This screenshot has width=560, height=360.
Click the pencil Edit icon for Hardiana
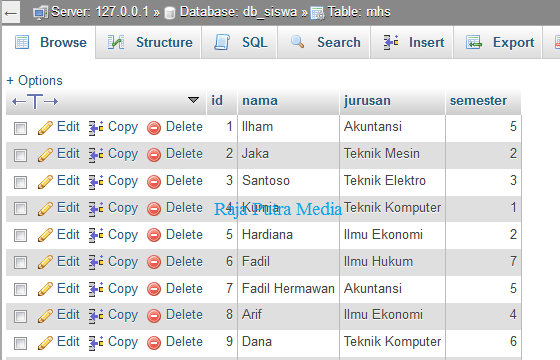pyautogui.click(x=45, y=236)
